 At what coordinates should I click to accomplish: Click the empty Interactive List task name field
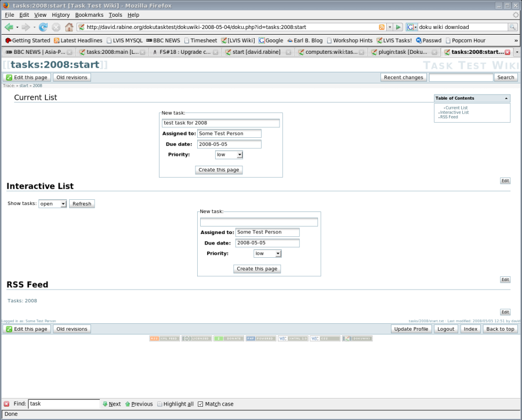point(259,222)
